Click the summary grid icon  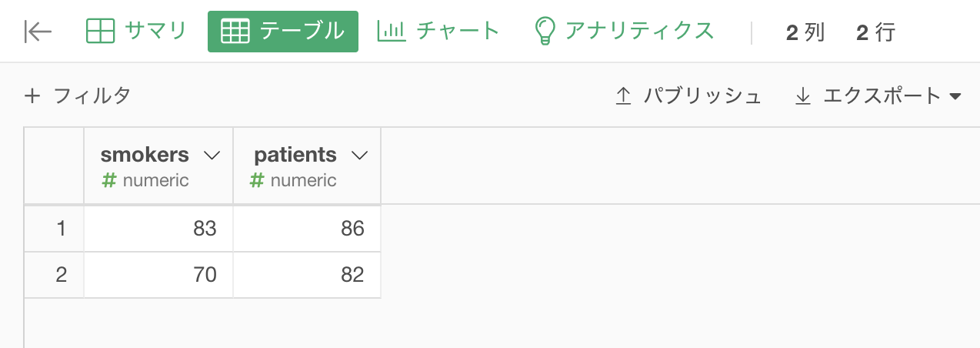coord(100,32)
